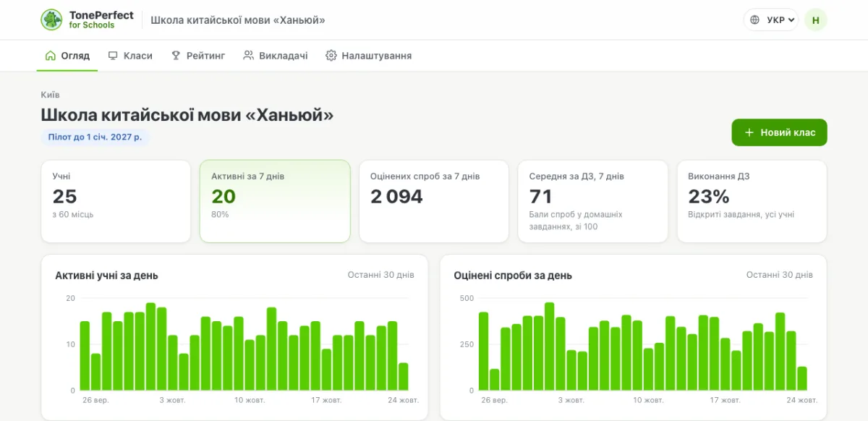Select the Виконання ДЗ card

coord(752,201)
